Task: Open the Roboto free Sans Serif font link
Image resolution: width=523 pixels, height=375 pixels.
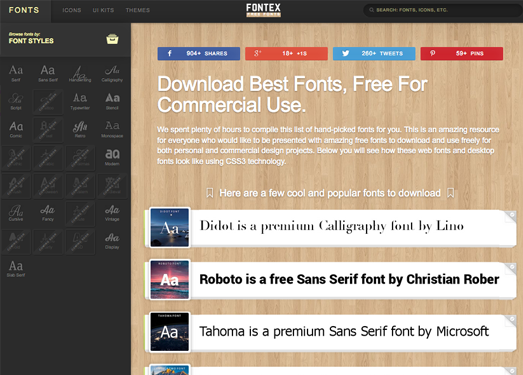Action: click(x=349, y=279)
